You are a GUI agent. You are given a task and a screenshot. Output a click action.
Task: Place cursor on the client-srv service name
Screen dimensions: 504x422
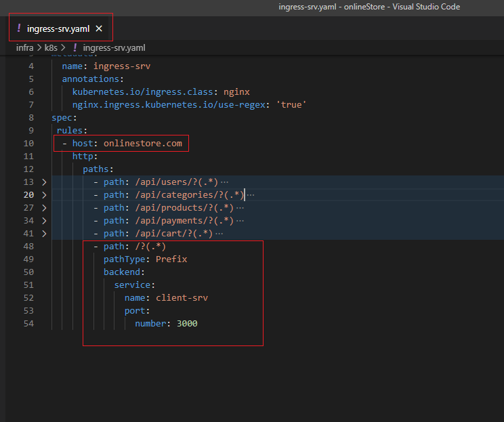pyautogui.click(x=182, y=298)
